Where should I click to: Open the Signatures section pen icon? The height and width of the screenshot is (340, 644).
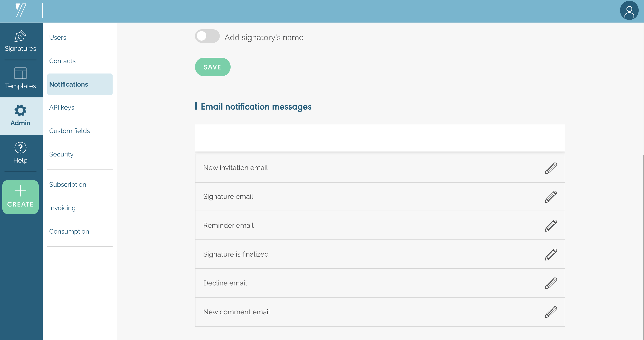point(20,37)
